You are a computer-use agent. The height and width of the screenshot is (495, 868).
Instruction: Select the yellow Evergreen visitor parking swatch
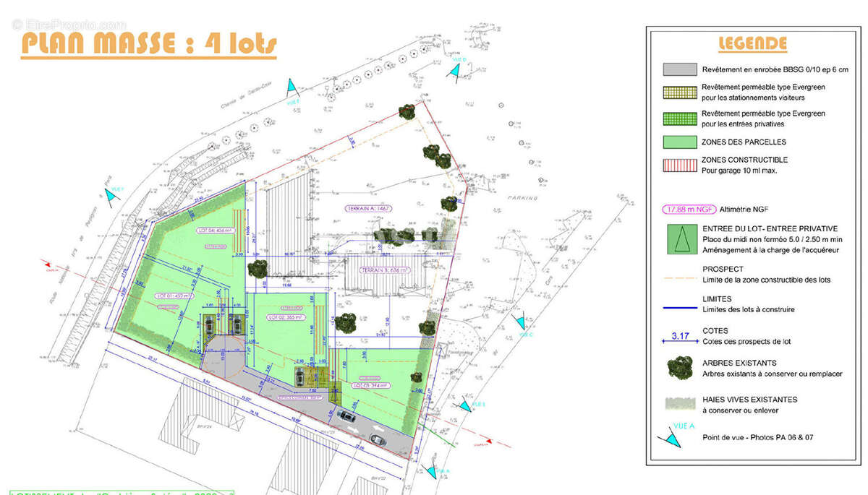(678, 91)
